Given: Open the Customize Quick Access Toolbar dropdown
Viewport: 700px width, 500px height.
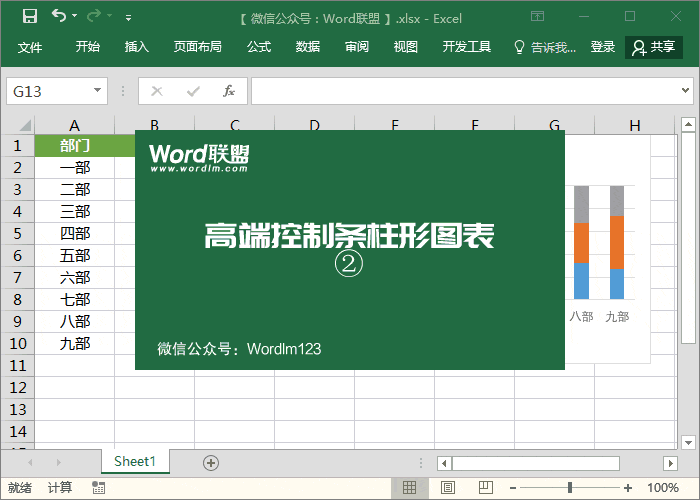Looking at the screenshot, I should 128,18.
